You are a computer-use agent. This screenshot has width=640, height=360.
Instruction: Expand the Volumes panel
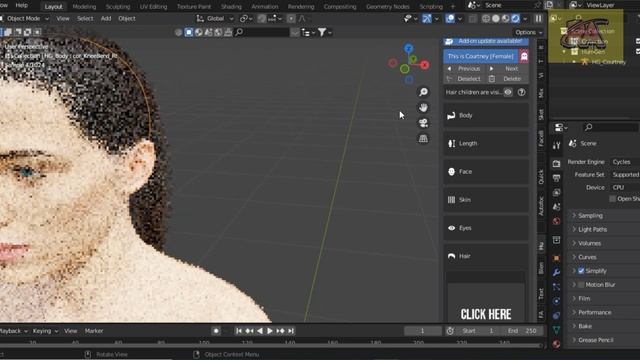click(x=604, y=243)
